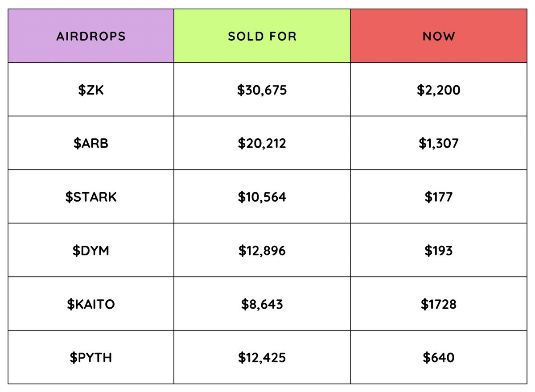Click the $193 cell

pos(439,251)
